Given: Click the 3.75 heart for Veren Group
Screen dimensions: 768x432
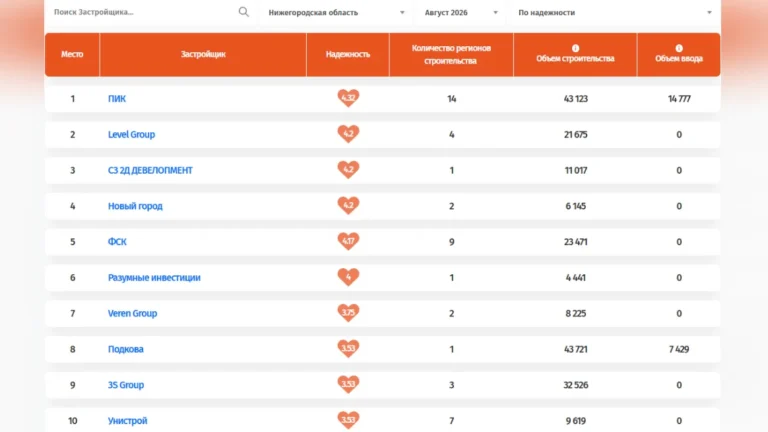Looking at the screenshot, I should [348, 312].
